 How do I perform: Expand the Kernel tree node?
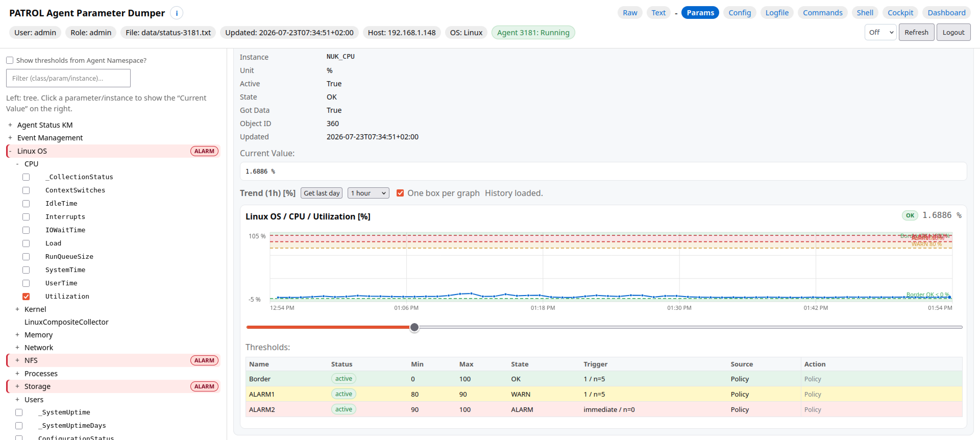(x=17, y=309)
